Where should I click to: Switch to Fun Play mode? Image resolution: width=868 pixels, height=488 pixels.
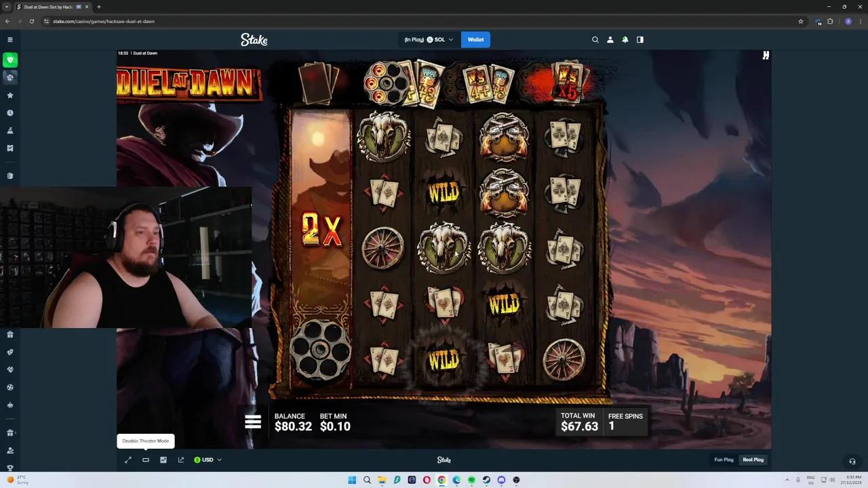(724, 460)
